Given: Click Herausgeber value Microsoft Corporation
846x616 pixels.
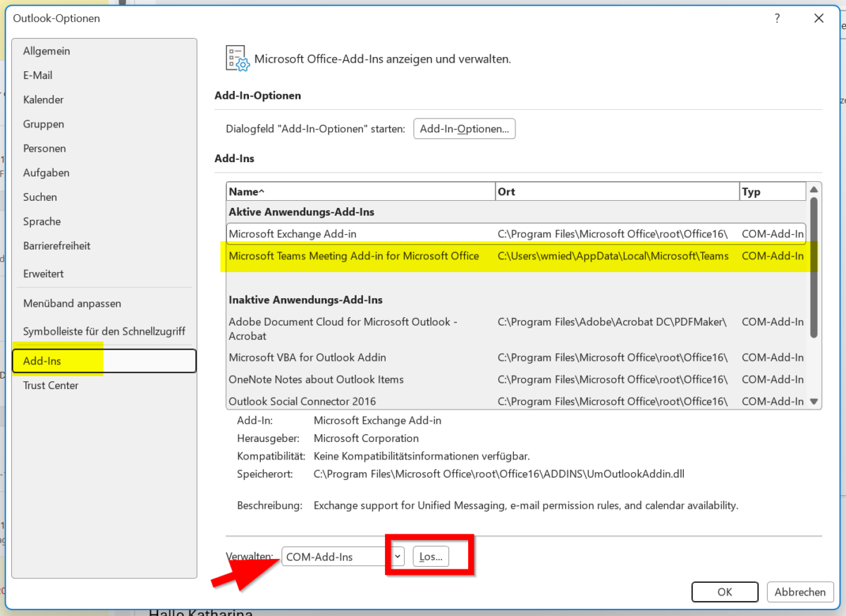Looking at the screenshot, I should tap(366, 438).
